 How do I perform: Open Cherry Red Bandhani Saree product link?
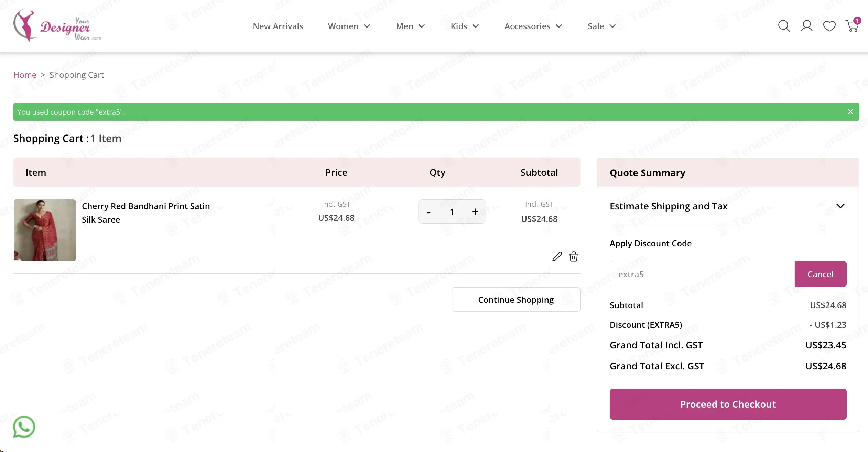[146, 213]
